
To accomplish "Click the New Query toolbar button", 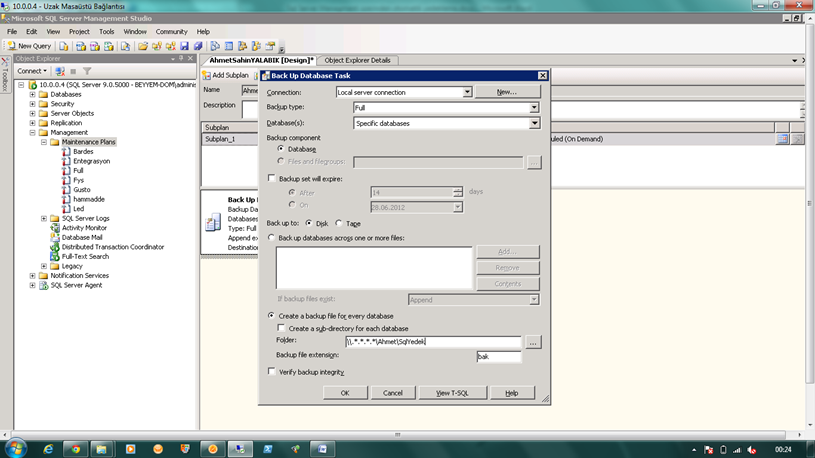I will point(29,46).
